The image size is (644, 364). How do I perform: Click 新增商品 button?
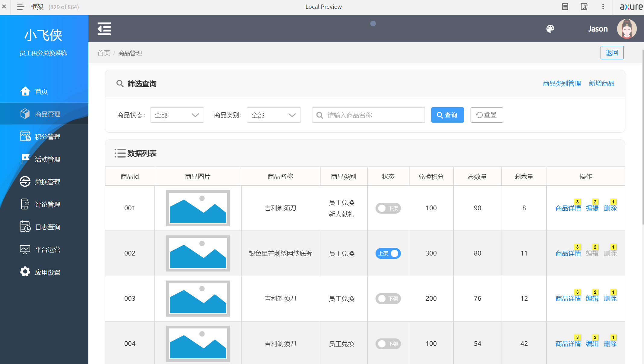602,83
